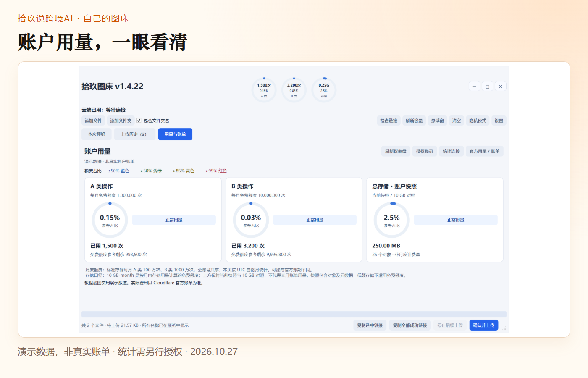The height and width of the screenshot is (378, 588).
Task: Click the 250.00 MB storage value
Action: tap(386, 246)
